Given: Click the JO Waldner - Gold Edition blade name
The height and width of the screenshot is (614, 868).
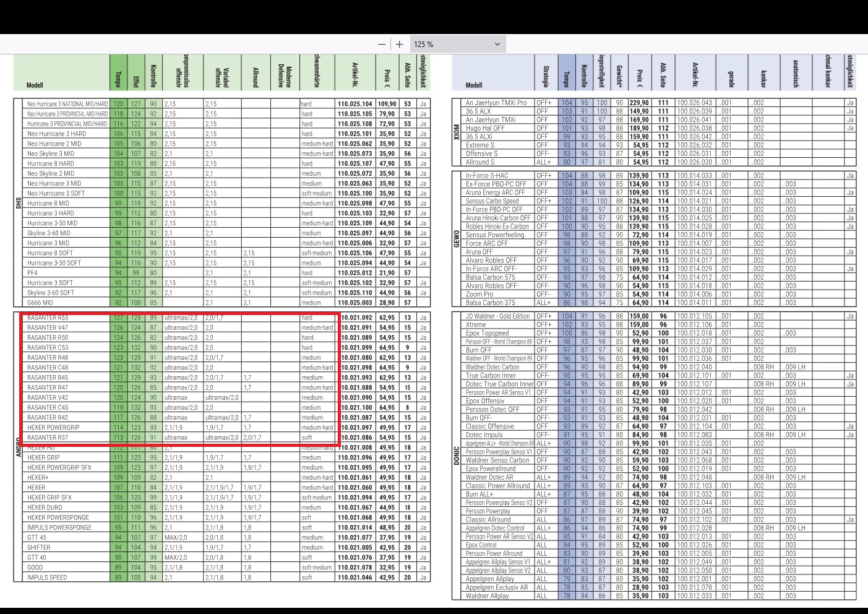Looking at the screenshot, I should (498, 316).
